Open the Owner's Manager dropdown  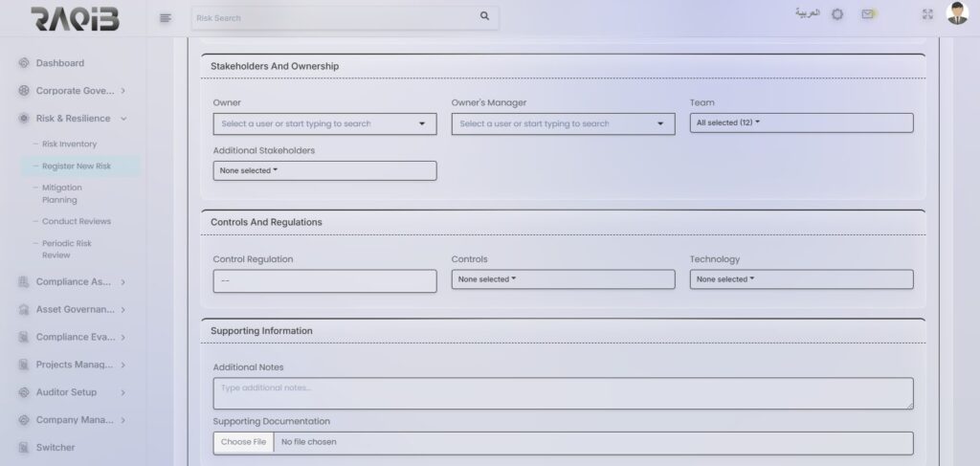pos(563,123)
